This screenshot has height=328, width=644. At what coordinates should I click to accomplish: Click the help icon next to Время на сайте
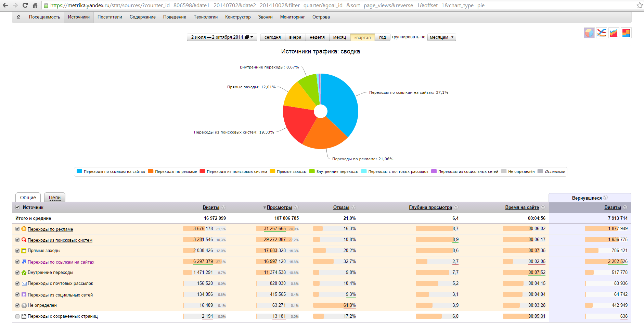pyautogui.click(x=543, y=207)
